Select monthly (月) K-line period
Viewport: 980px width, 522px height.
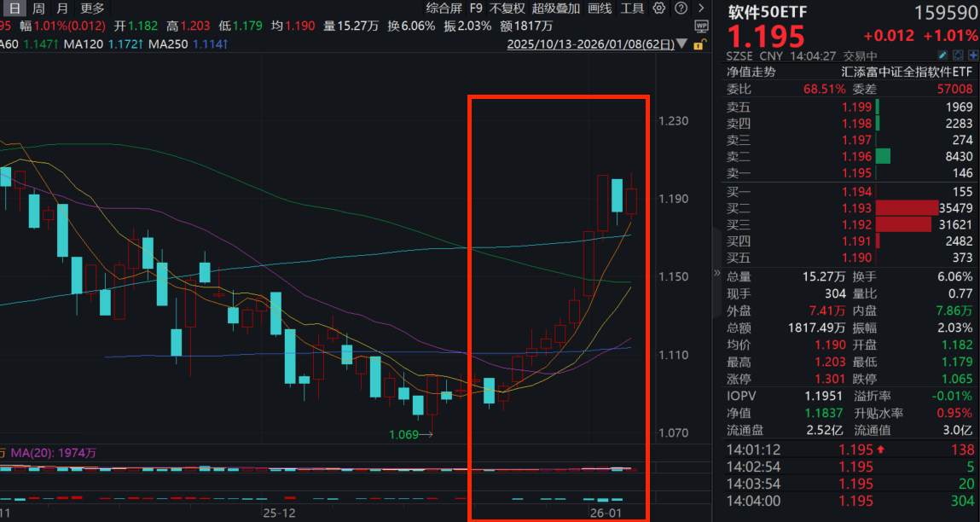[x=62, y=9]
